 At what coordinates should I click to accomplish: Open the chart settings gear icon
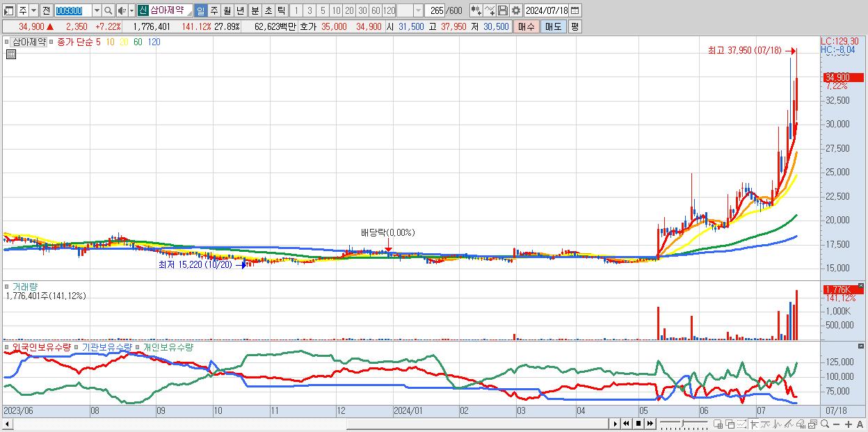(515, 10)
